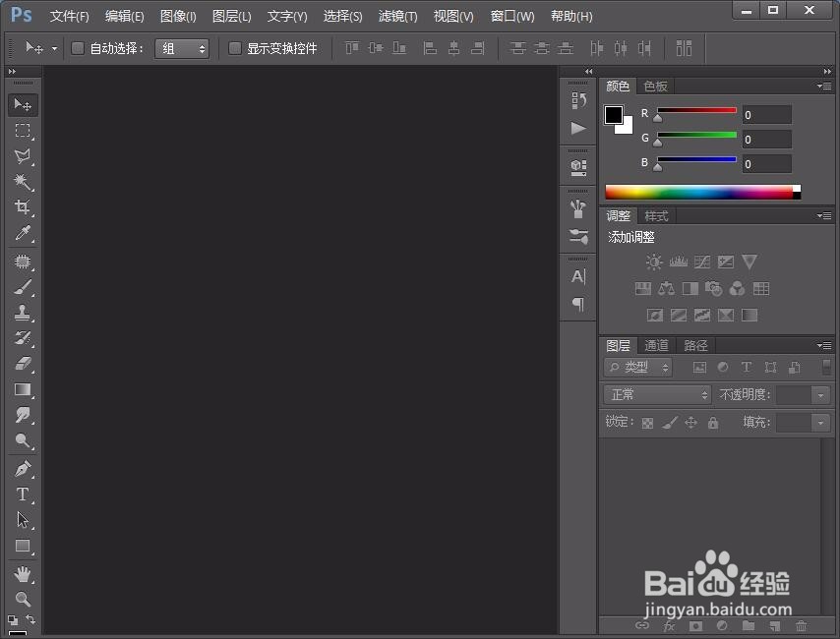Add a Brightness/Contrast adjustment
Screen dimensions: 840x639
(x=654, y=261)
